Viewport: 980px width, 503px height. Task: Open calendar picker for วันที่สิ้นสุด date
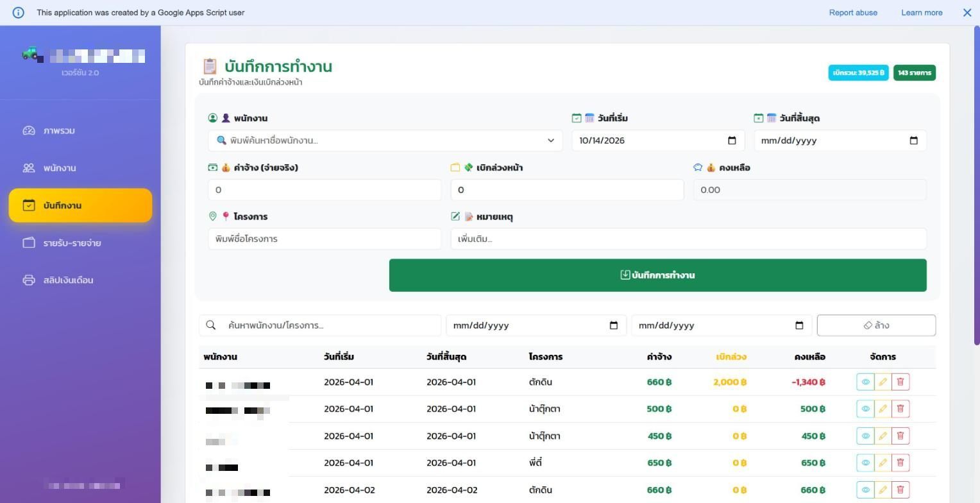914,141
